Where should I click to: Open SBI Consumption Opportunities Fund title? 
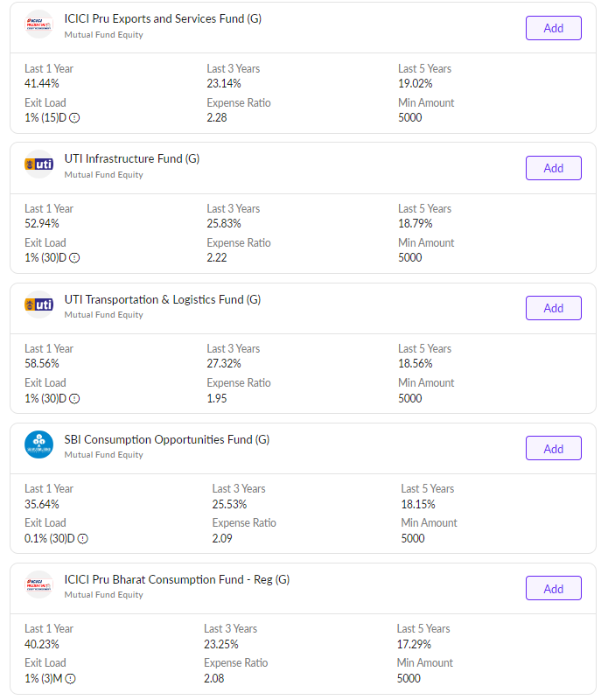point(167,439)
